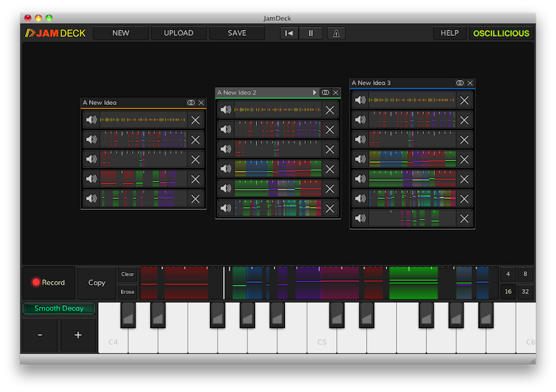Toggle the metronome icon in top toolbar

tap(336, 33)
